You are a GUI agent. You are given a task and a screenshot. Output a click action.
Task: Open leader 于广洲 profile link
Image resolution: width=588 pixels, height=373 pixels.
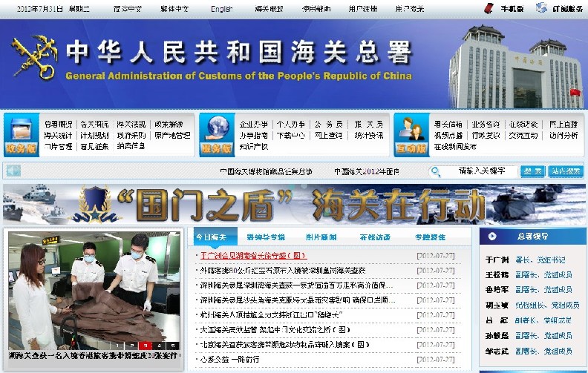[x=497, y=260]
